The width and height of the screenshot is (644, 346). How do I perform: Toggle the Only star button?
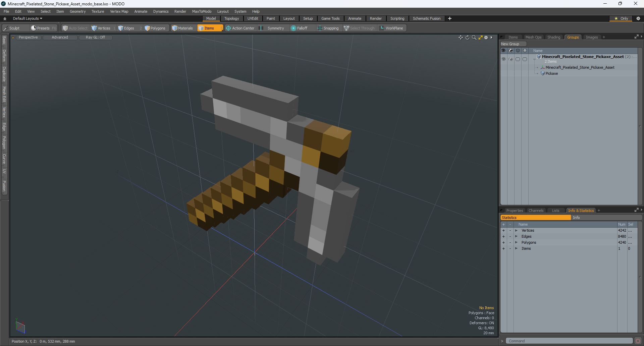pos(621,18)
